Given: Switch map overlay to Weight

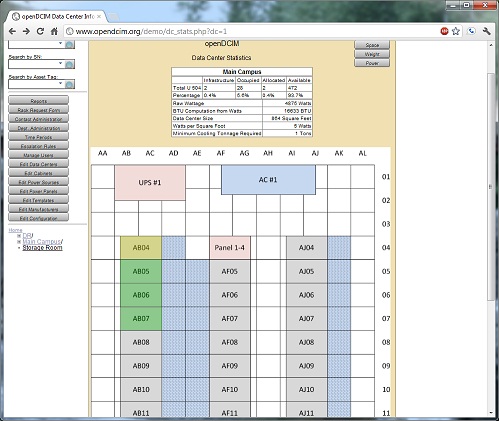Looking at the screenshot, I should [x=372, y=54].
